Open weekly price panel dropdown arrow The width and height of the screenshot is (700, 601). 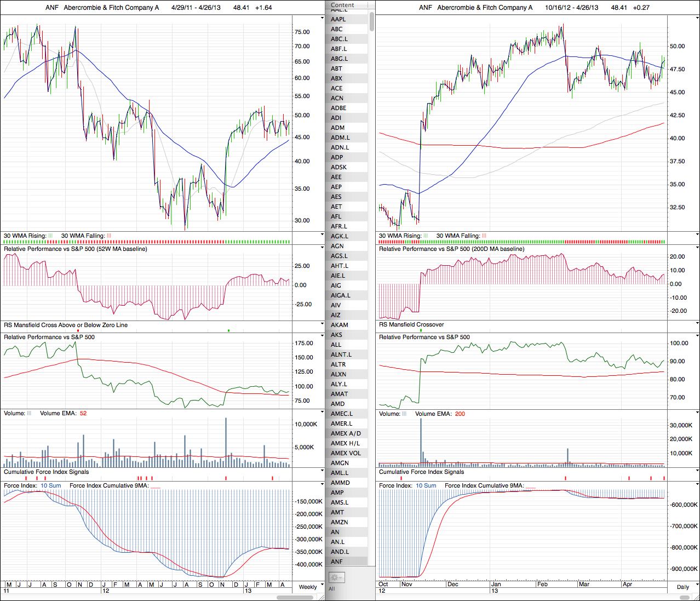pos(322,18)
